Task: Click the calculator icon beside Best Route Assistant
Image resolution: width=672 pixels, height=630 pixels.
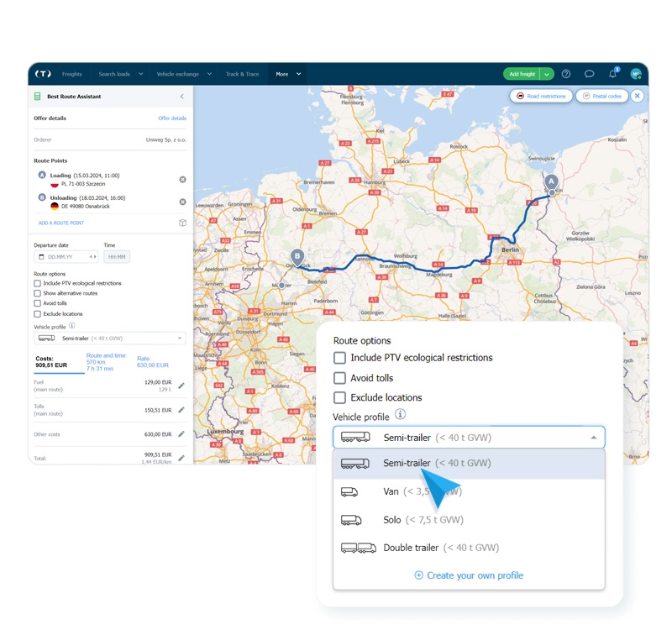Action: (x=38, y=97)
